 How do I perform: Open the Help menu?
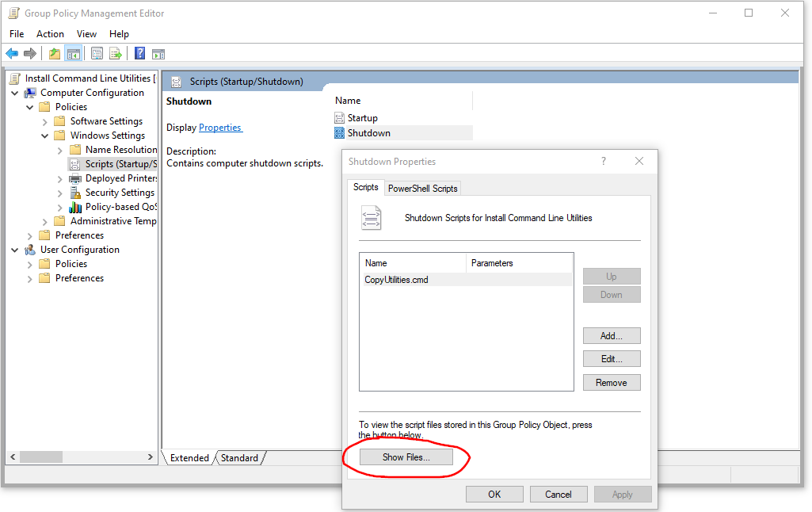(x=119, y=33)
